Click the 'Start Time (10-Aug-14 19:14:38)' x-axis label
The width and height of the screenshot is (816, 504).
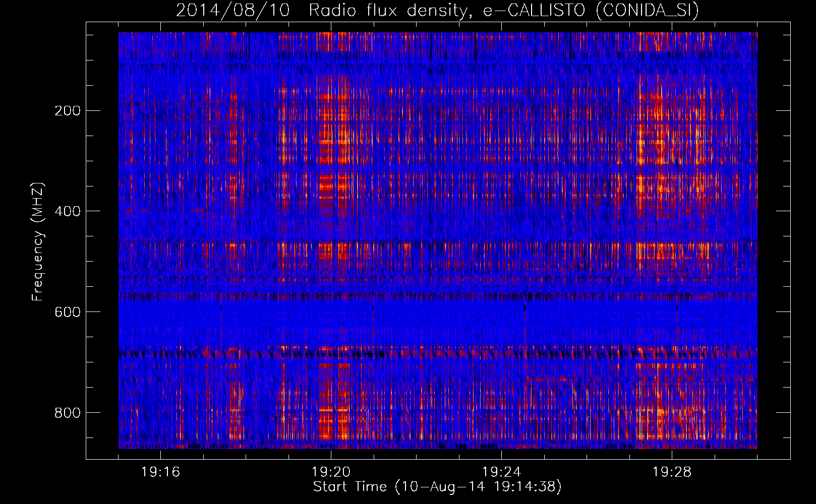click(437, 487)
